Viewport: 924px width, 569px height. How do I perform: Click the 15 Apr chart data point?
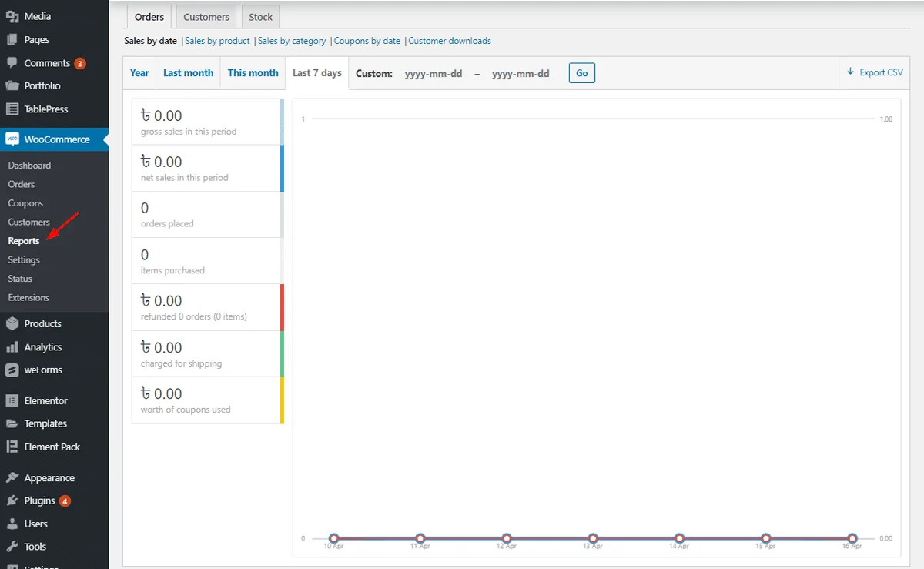point(765,539)
